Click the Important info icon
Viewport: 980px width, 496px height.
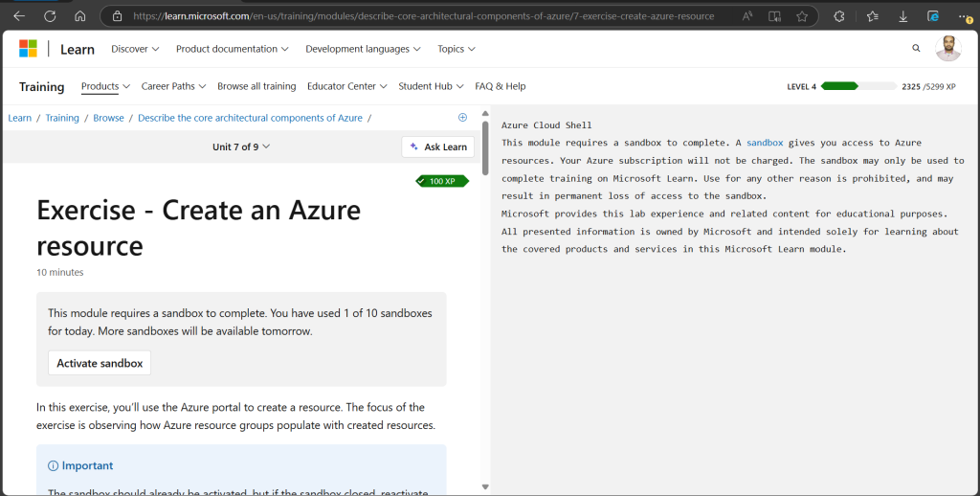pyautogui.click(x=54, y=466)
